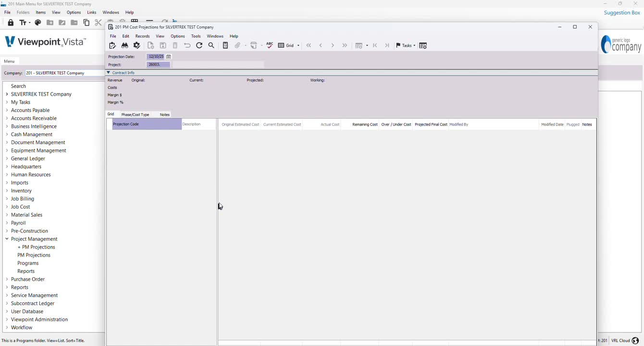Switch to the Notes tab
The image size is (644, 346).
click(164, 114)
